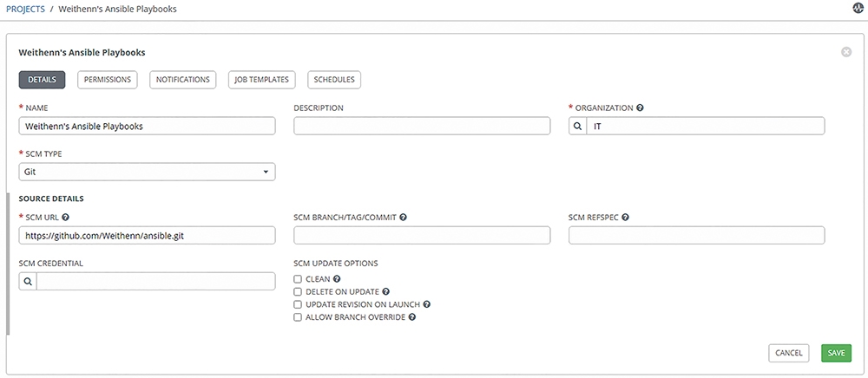Screen dimensions: 868x378
Task: Click the SCM Branch/Tag/Commit help icon
Action: (403, 218)
